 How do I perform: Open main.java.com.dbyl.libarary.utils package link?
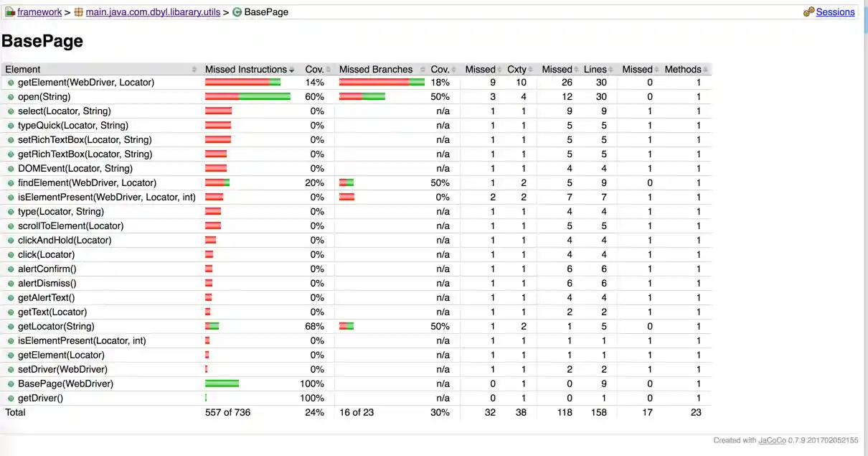[x=153, y=12]
